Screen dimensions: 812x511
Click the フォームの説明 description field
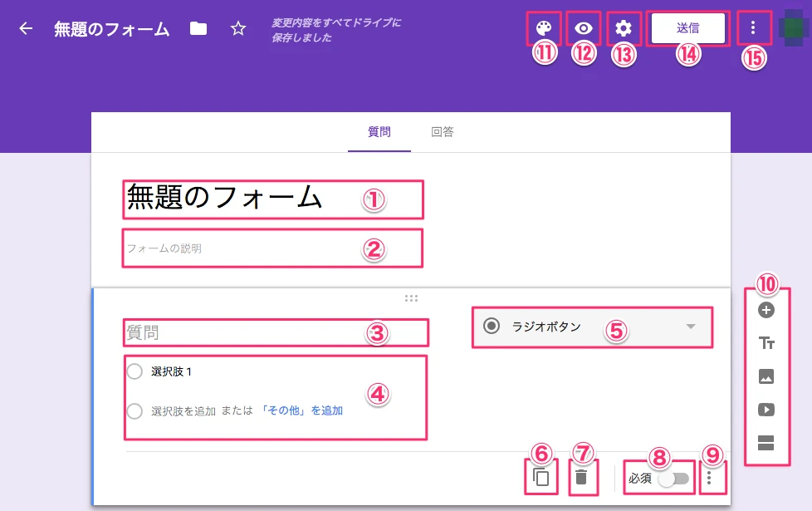(272, 248)
